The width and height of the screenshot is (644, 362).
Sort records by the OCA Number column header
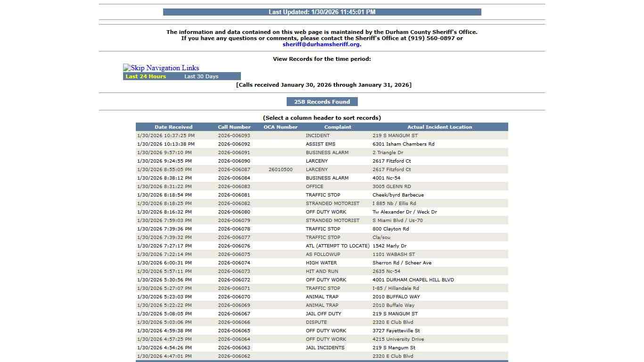pyautogui.click(x=281, y=127)
